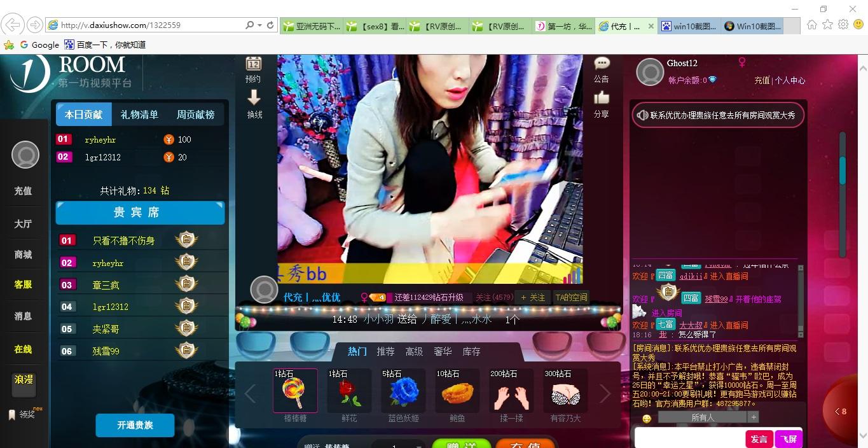Click the green 赠送 button
868x448 pixels.
coord(462,444)
